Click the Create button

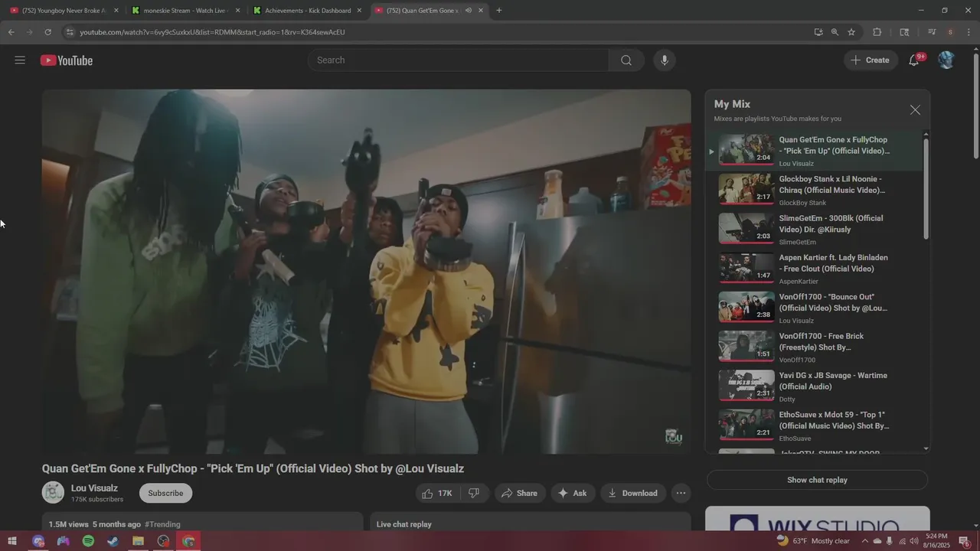coord(871,60)
